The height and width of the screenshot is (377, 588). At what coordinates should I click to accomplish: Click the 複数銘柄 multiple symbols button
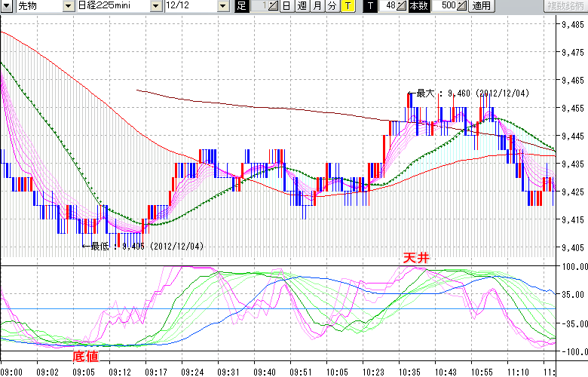(565, 6)
